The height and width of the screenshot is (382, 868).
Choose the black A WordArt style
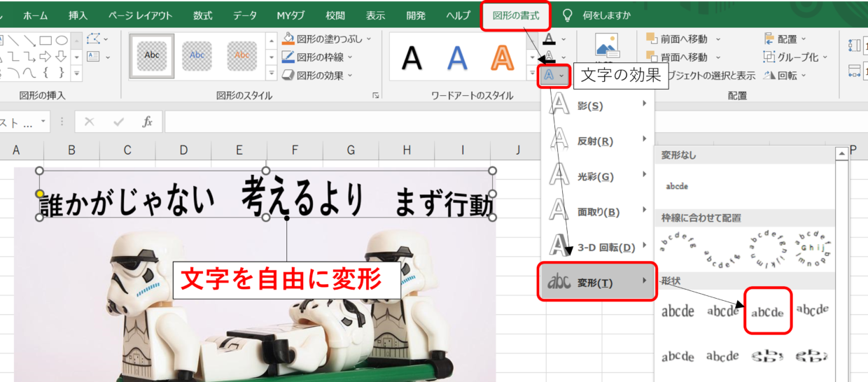tap(412, 57)
